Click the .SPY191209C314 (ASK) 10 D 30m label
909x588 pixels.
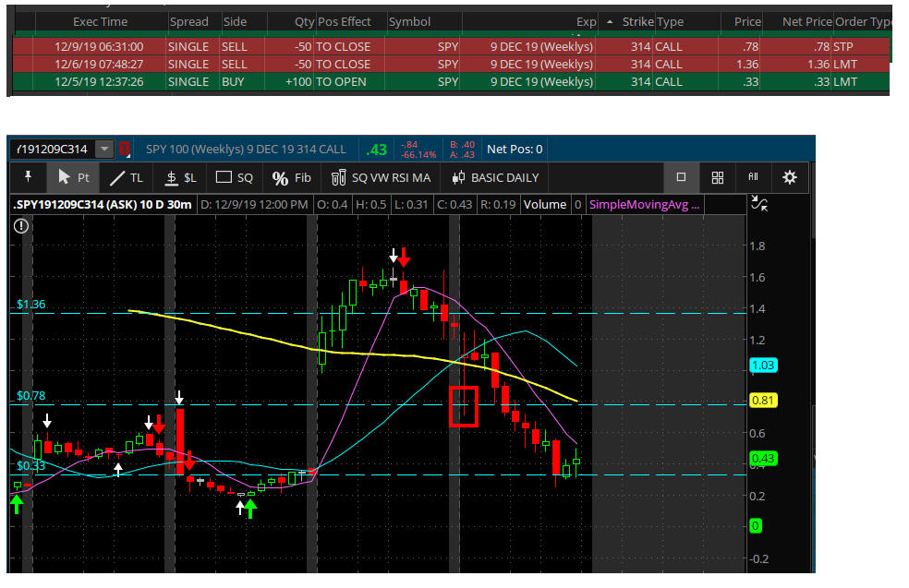pos(103,205)
